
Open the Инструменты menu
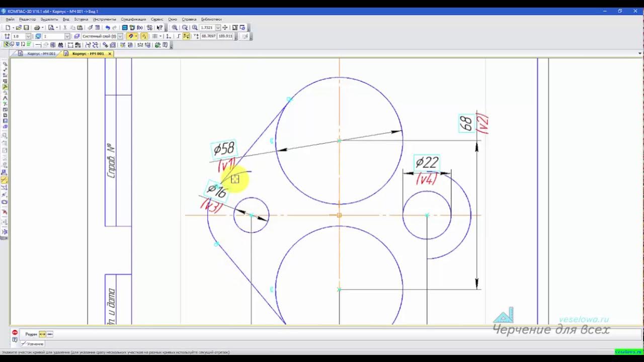pyautogui.click(x=105, y=19)
